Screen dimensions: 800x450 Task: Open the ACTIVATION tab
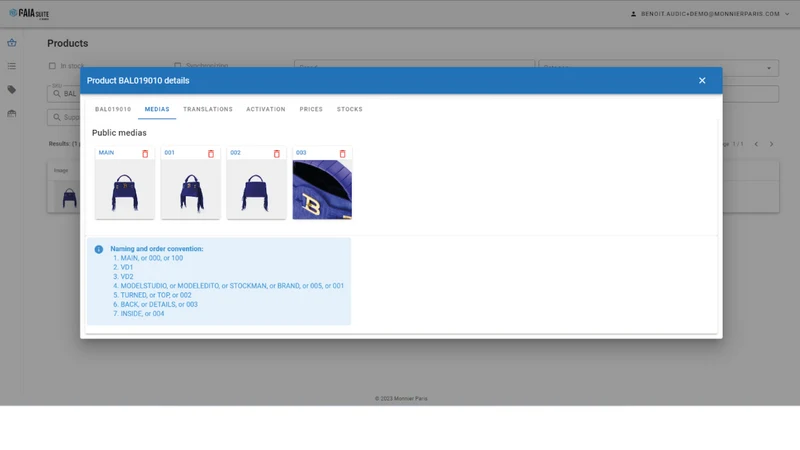point(266,109)
